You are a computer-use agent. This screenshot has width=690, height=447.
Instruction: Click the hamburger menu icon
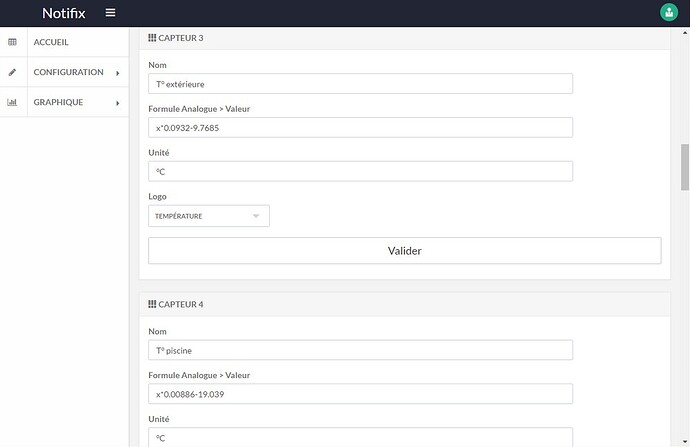(110, 13)
